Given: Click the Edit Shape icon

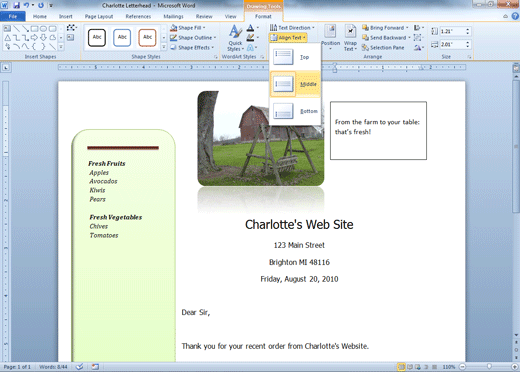Looking at the screenshot, I should pos(71,28).
